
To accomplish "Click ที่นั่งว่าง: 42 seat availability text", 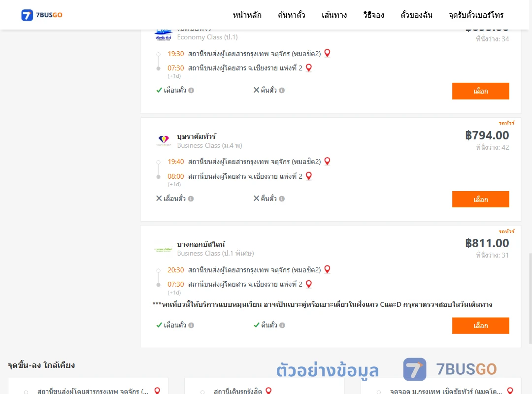I will pyautogui.click(x=492, y=147).
